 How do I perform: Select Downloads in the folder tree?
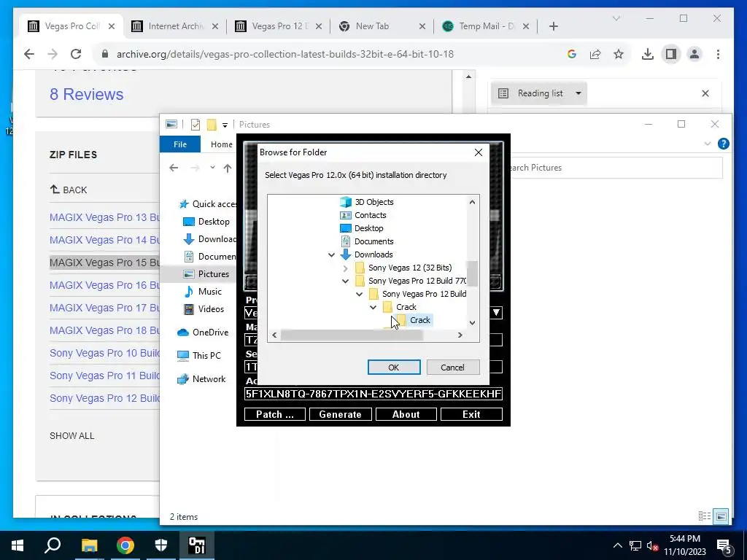coord(373,254)
